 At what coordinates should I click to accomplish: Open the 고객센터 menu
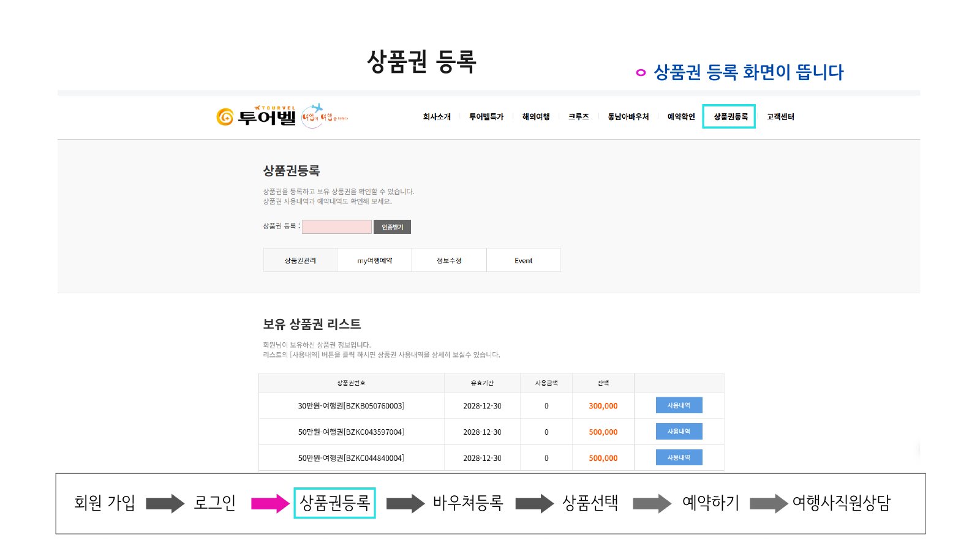(780, 116)
